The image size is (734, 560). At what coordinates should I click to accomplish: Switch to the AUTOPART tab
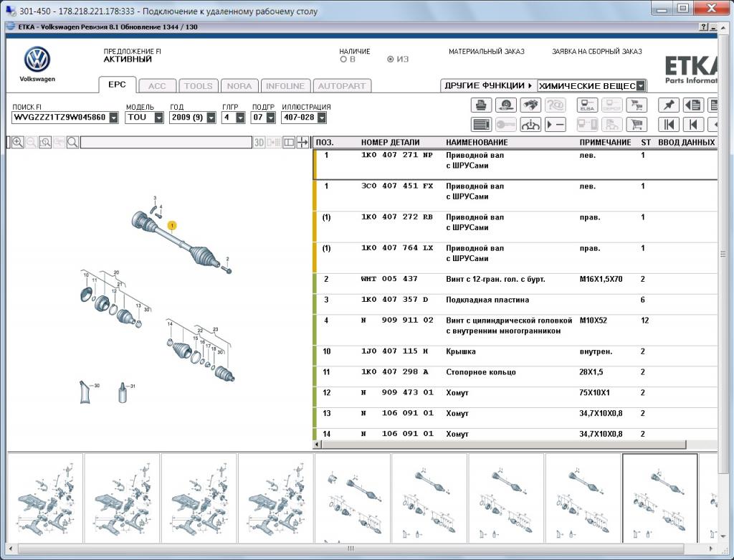click(342, 86)
